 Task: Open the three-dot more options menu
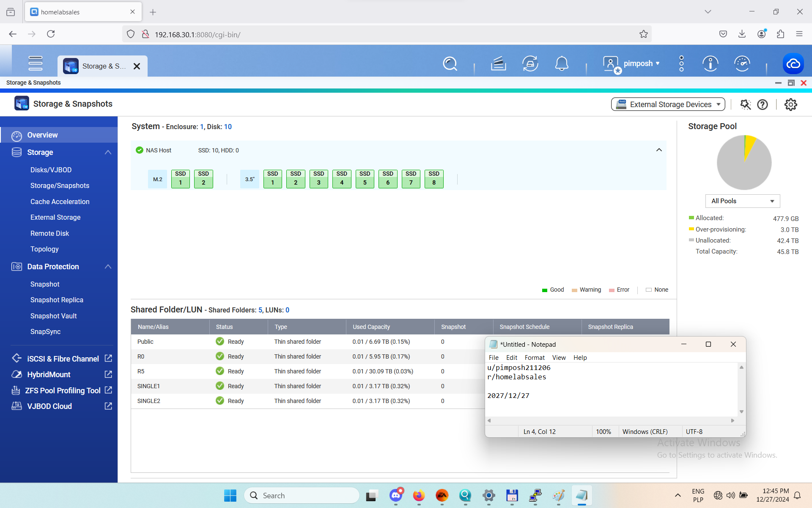click(681, 63)
